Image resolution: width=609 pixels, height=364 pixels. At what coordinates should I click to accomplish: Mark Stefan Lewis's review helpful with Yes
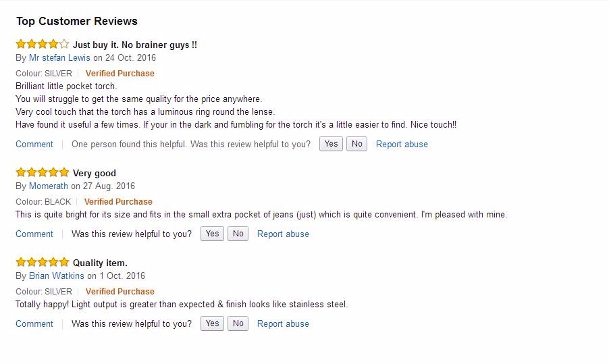(331, 144)
